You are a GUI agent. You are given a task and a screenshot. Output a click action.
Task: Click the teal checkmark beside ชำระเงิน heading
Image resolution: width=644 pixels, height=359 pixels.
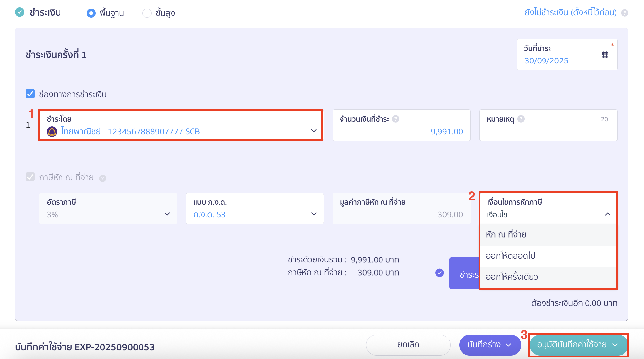pyautogui.click(x=20, y=12)
